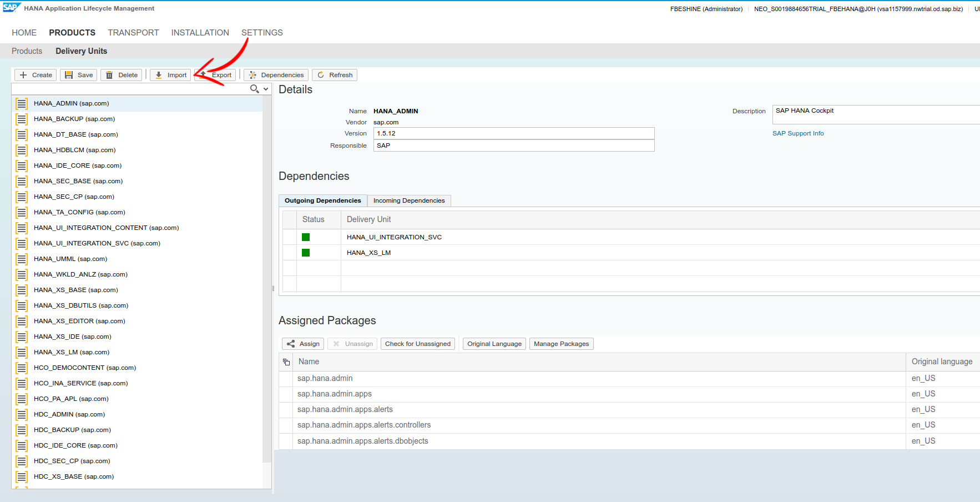Open the SAP Support Info link
The width and height of the screenshot is (980, 502).
[798, 133]
